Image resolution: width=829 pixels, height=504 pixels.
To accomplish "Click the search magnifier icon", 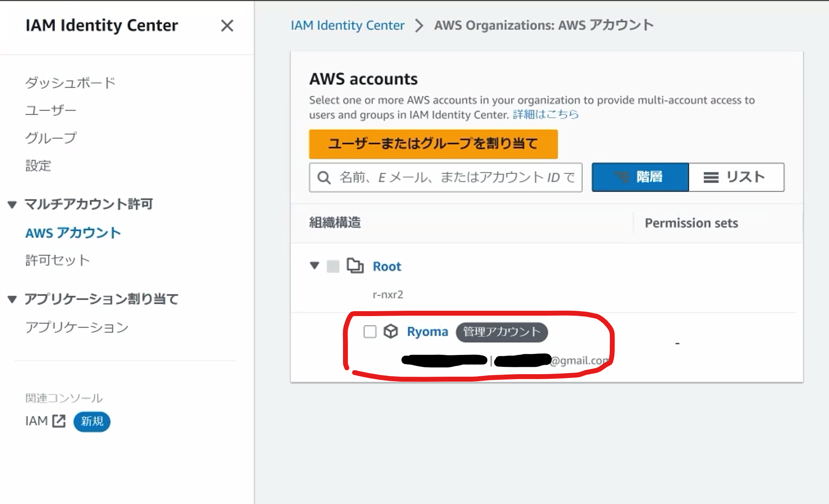I will coord(324,178).
